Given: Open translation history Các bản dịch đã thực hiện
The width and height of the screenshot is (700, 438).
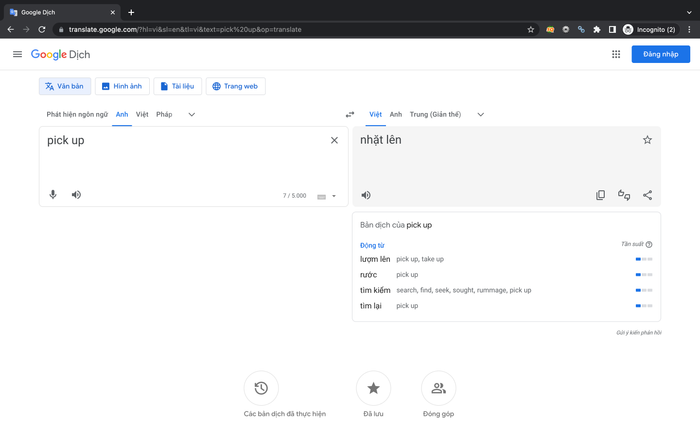Looking at the screenshot, I should (261, 388).
